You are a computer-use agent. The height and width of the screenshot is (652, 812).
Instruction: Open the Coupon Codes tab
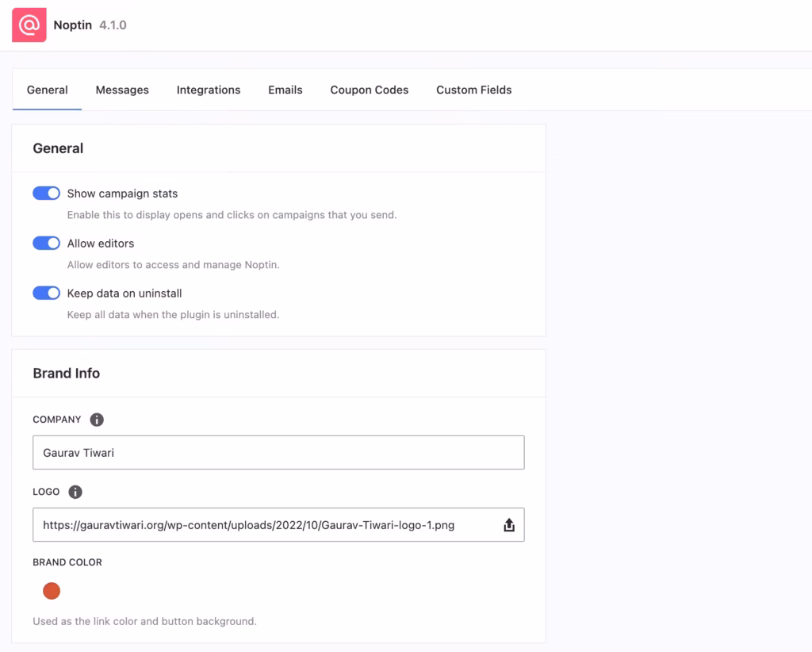pyautogui.click(x=369, y=90)
